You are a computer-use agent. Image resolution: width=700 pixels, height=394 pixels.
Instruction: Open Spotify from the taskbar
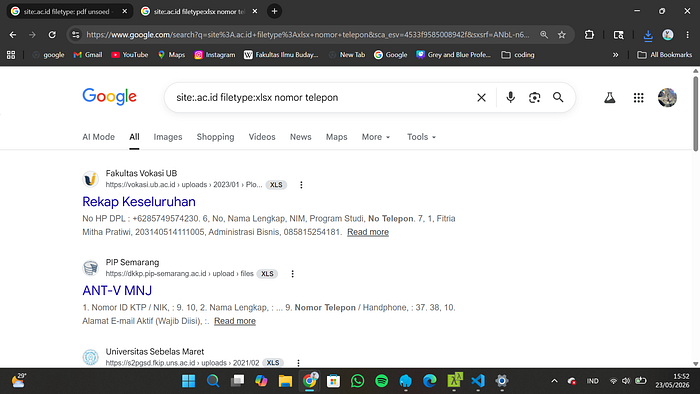point(382,381)
